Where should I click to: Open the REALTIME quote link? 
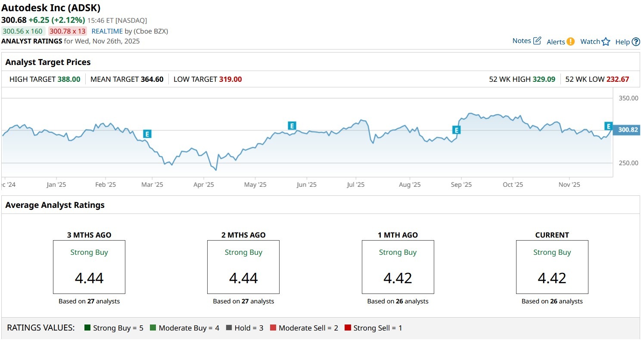pos(107,31)
